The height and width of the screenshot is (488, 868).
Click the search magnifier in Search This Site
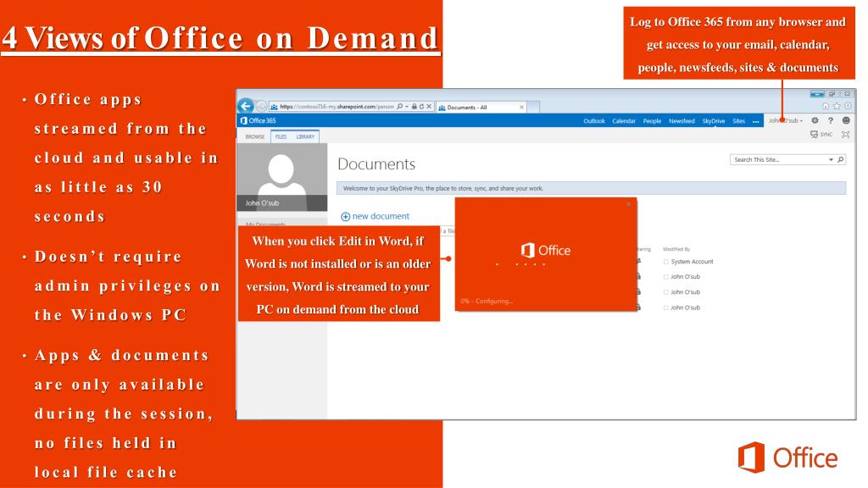[x=840, y=159]
